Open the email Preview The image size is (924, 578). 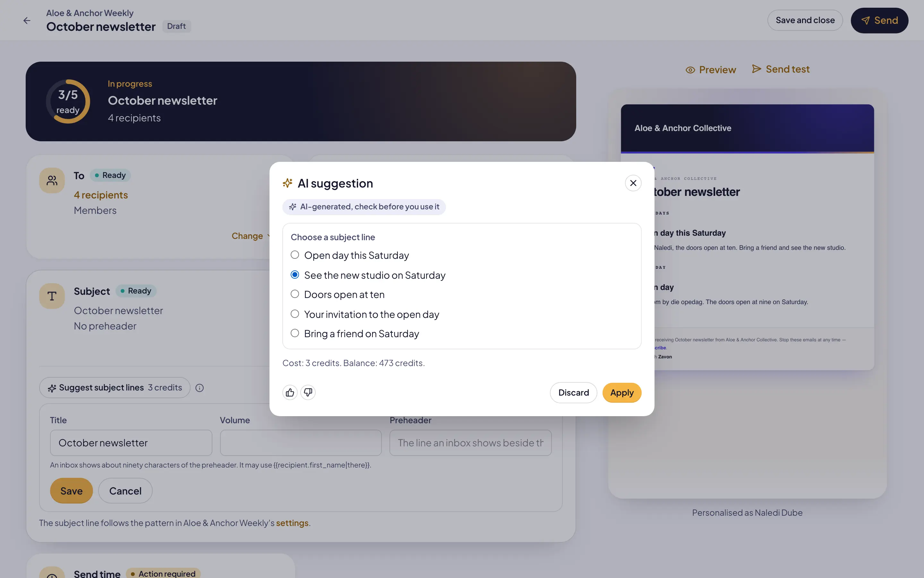711,70
